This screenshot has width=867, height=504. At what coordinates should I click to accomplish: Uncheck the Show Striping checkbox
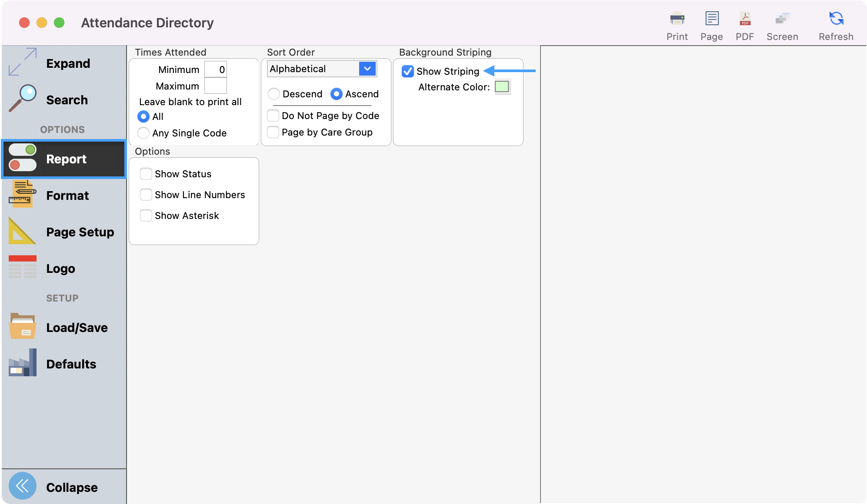click(407, 71)
